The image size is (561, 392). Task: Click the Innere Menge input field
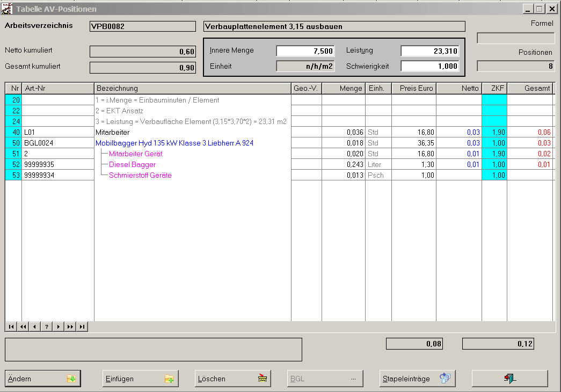(305, 51)
